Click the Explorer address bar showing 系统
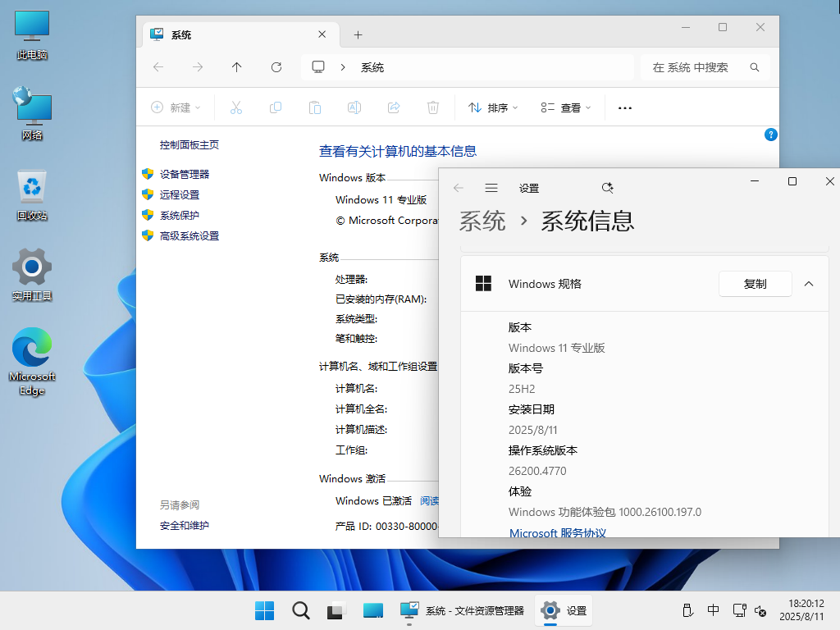Image resolution: width=840 pixels, height=630 pixels. [467, 67]
